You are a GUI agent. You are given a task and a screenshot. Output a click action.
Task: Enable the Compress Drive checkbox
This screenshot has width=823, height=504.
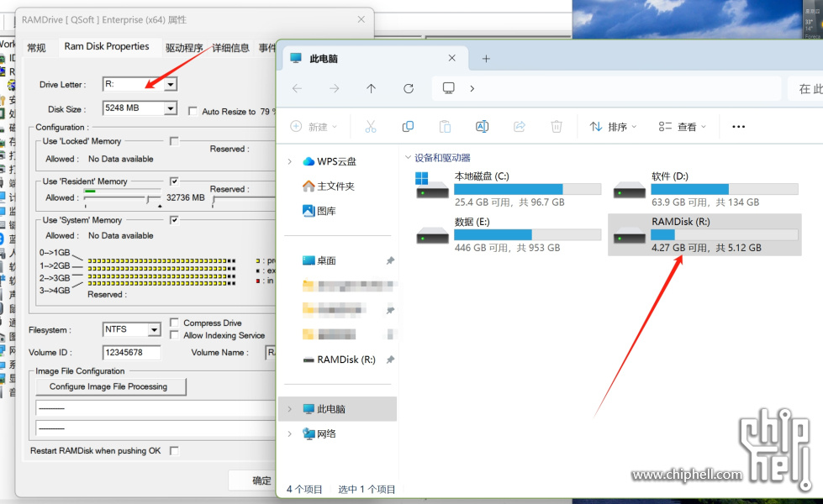tap(174, 323)
